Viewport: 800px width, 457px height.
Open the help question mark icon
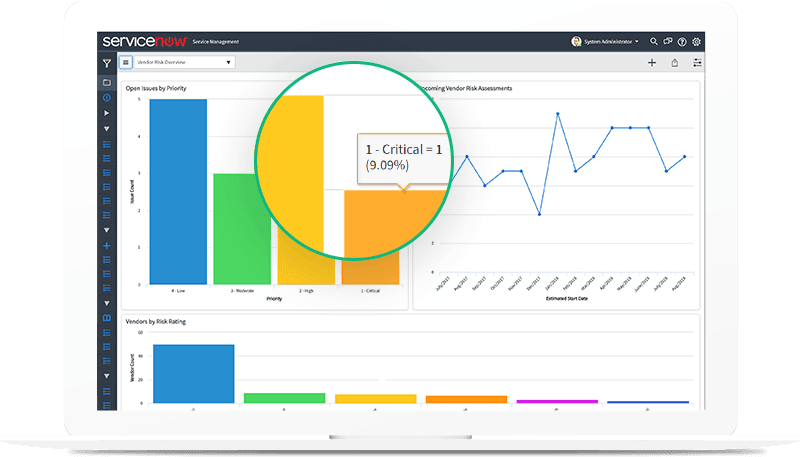(682, 42)
